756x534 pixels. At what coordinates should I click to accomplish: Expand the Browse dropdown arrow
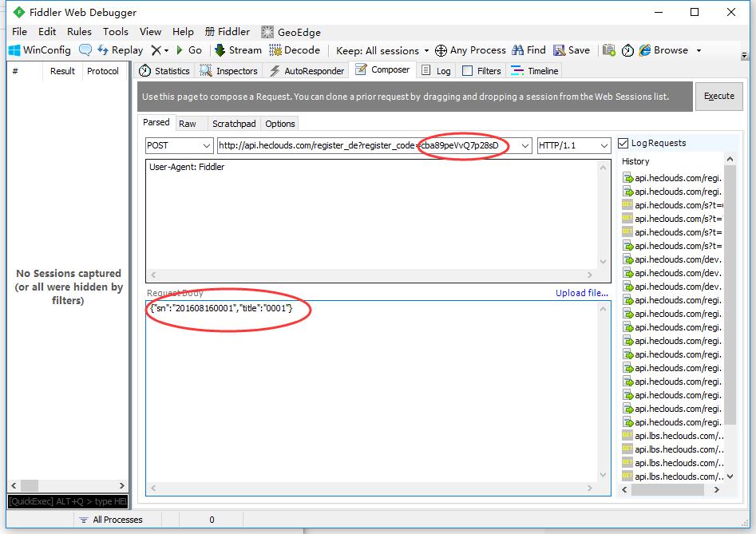click(x=699, y=50)
